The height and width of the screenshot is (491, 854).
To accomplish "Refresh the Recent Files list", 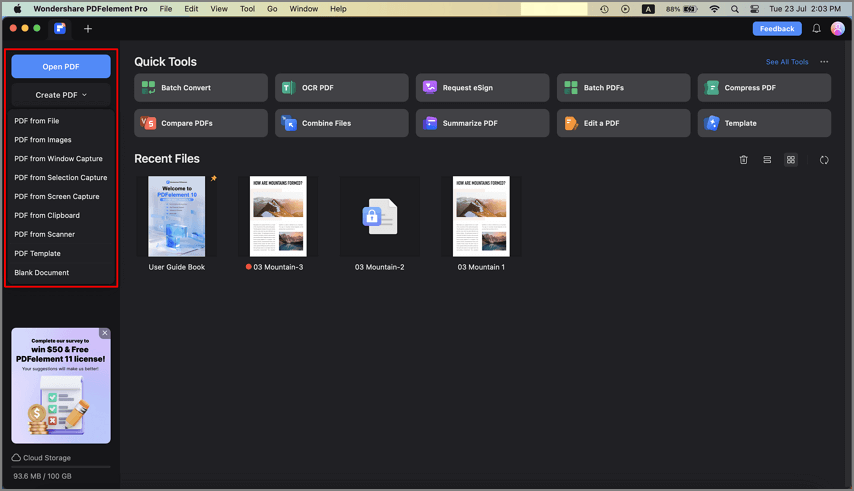I will (824, 159).
